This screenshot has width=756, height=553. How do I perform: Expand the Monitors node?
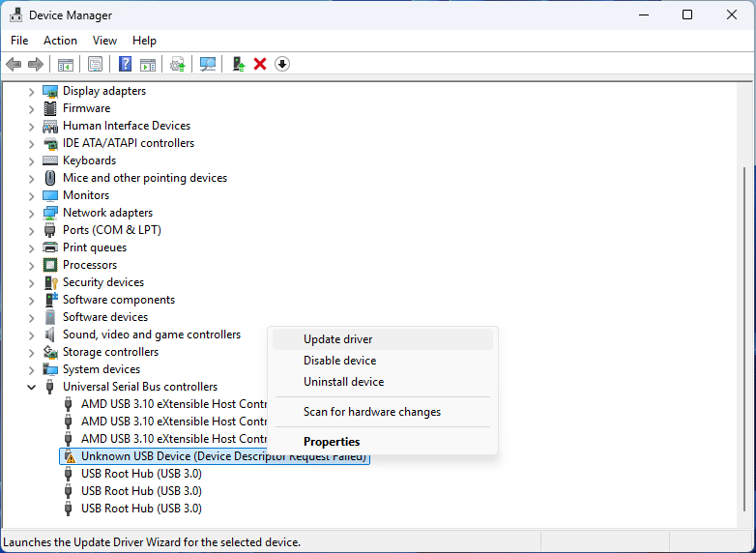click(x=31, y=195)
